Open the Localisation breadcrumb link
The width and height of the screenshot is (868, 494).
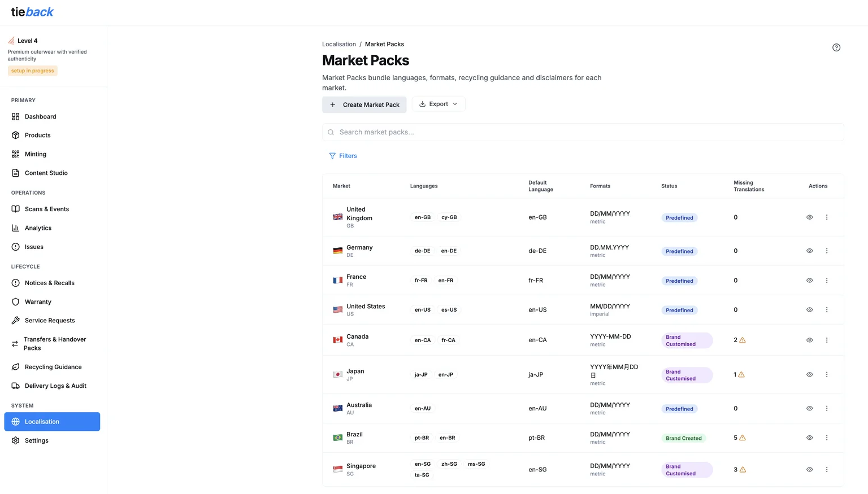(338, 44)
